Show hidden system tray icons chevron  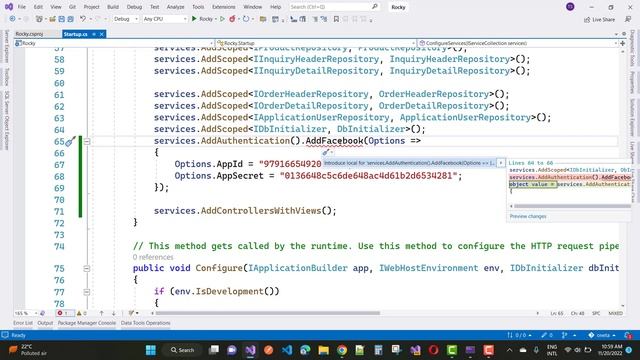tap(509, 350)
